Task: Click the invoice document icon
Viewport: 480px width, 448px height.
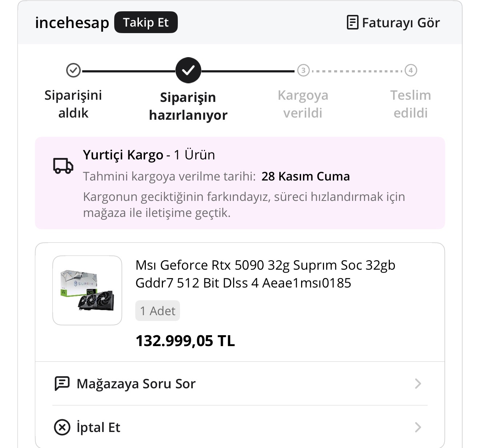Action: 352,22
